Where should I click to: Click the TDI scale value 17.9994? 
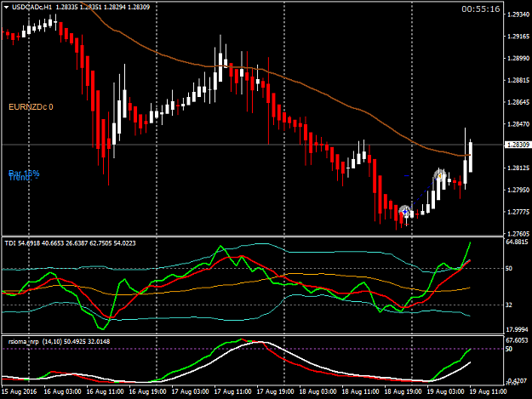tap(517, 329)
